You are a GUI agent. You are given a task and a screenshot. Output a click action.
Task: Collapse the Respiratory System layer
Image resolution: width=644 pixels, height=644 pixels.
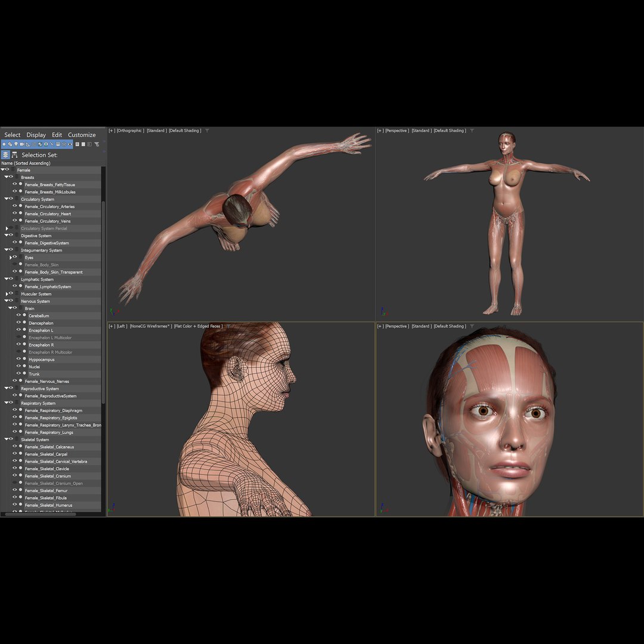coord(6,403)
